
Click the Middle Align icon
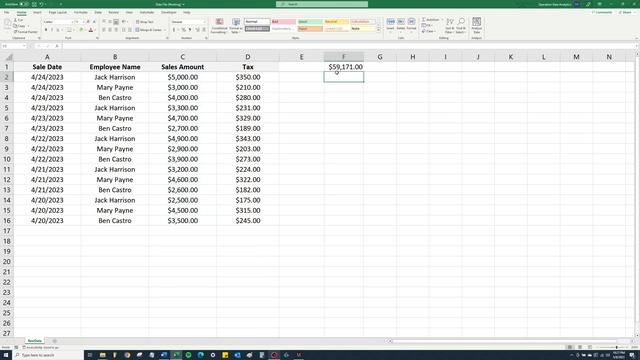(110, 22)
